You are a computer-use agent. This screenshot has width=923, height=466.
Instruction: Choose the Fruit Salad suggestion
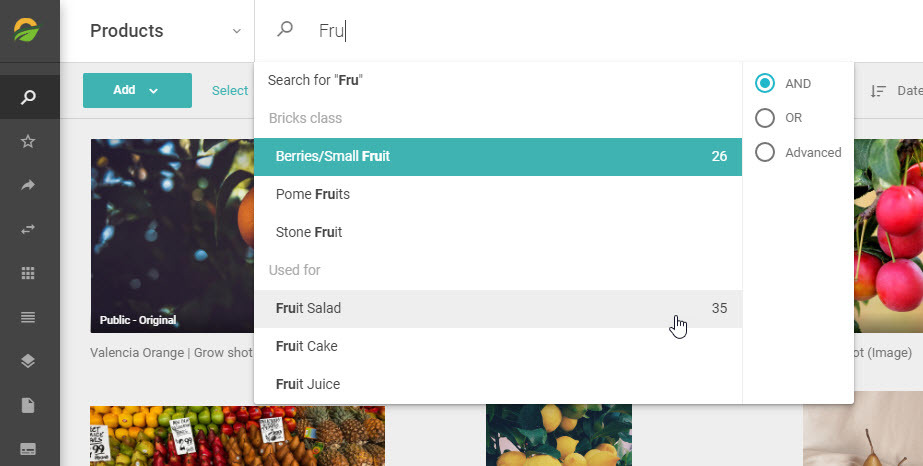pos(498,308)
